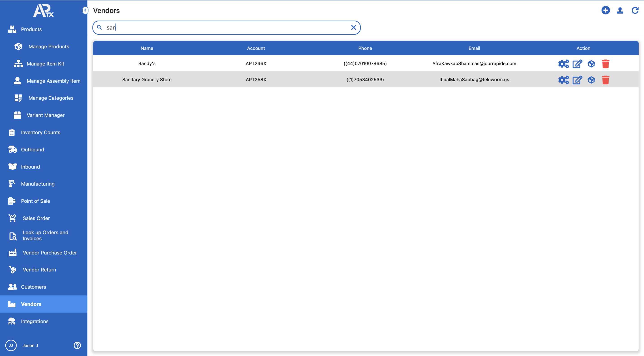The image size is (644, 356).
Task: Delete the Sanitary Grocery Store vendor
Action: click(x=605, y=80)
